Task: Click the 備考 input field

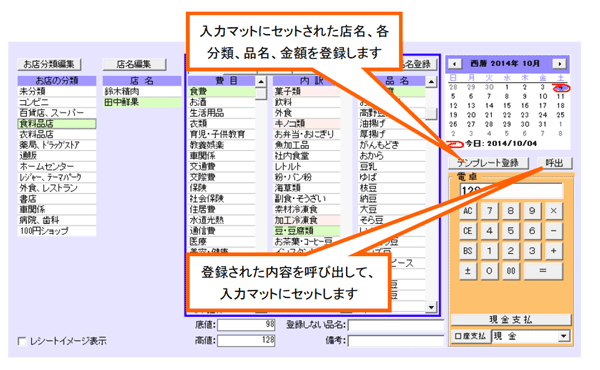Action: 396,340
